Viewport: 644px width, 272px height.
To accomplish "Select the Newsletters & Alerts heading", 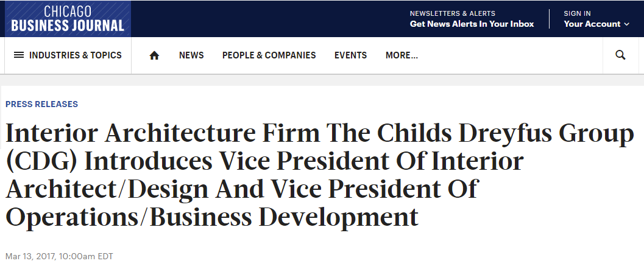I will coord(453,13).
